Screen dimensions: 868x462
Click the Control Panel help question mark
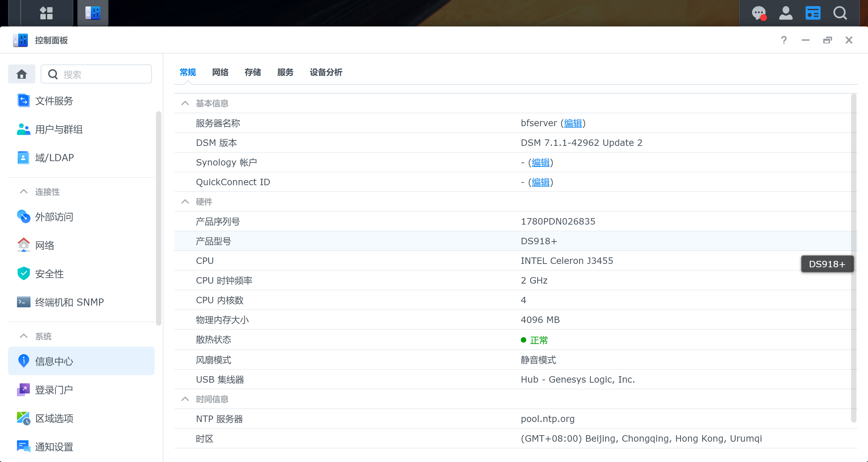tap(784, 40)
